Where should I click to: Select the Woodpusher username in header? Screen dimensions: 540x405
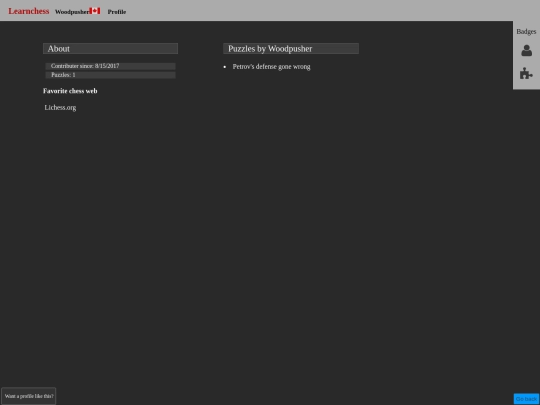point(72,12)
